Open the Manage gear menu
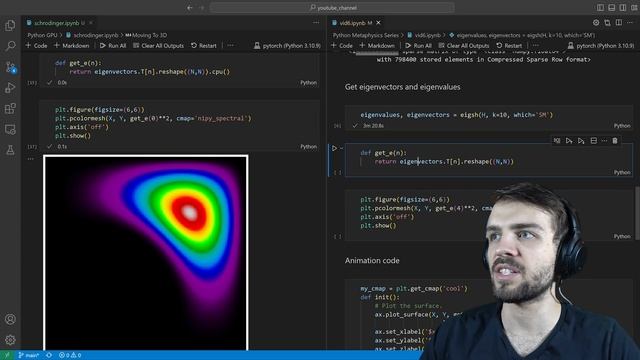The image size is (640, 360). point(10,339)
